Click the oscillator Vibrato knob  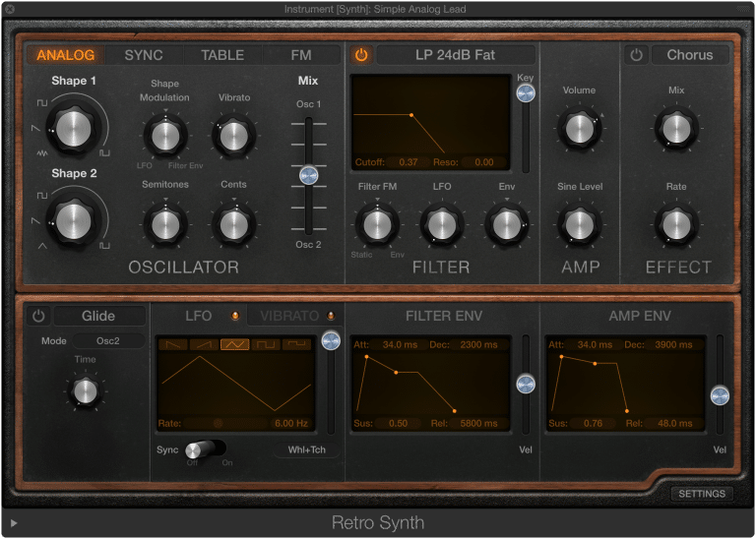(x=234, y=136)
